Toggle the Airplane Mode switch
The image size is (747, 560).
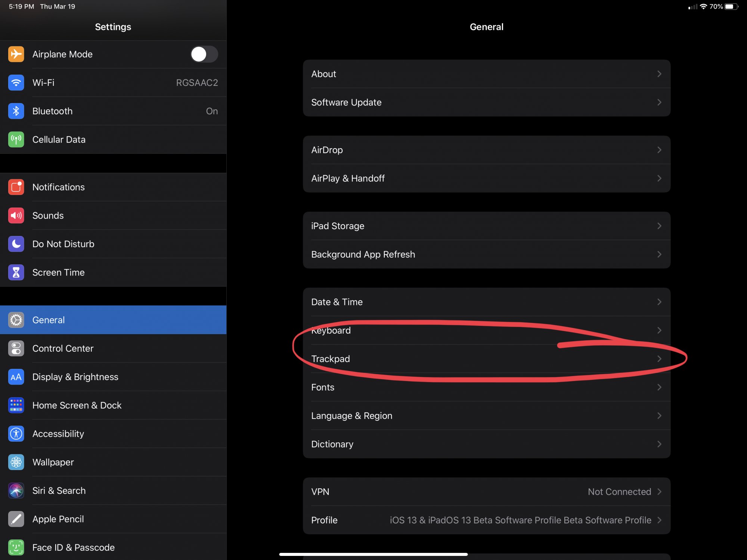(x=204, y=54)
